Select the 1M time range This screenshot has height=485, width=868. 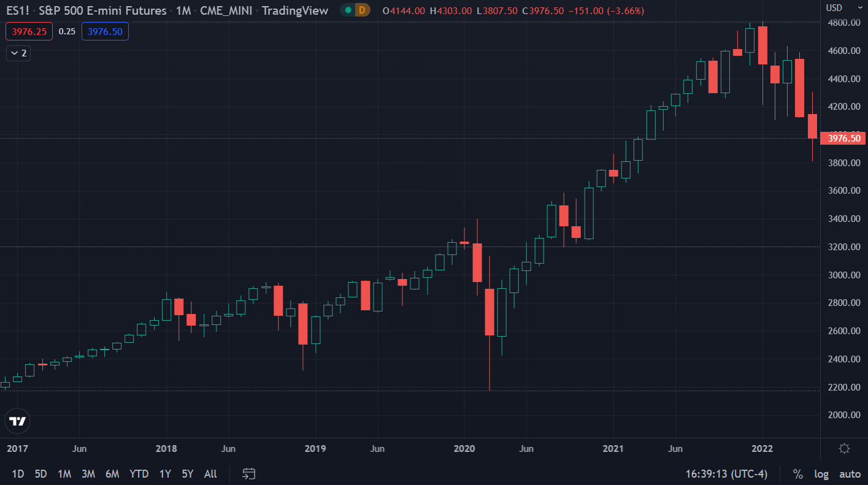pos(64,474)
